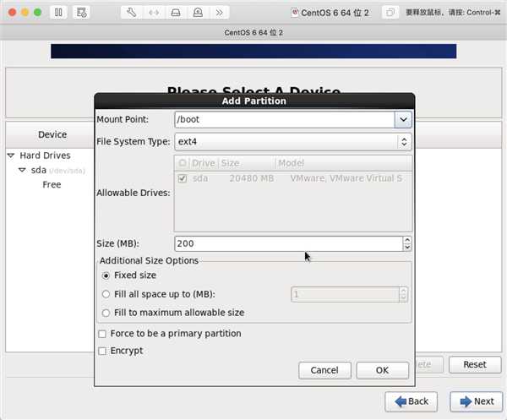Close the VM window with red button
Image resolution: width=507 pixels, height=420 pixels.
click(x=13, y=13)
